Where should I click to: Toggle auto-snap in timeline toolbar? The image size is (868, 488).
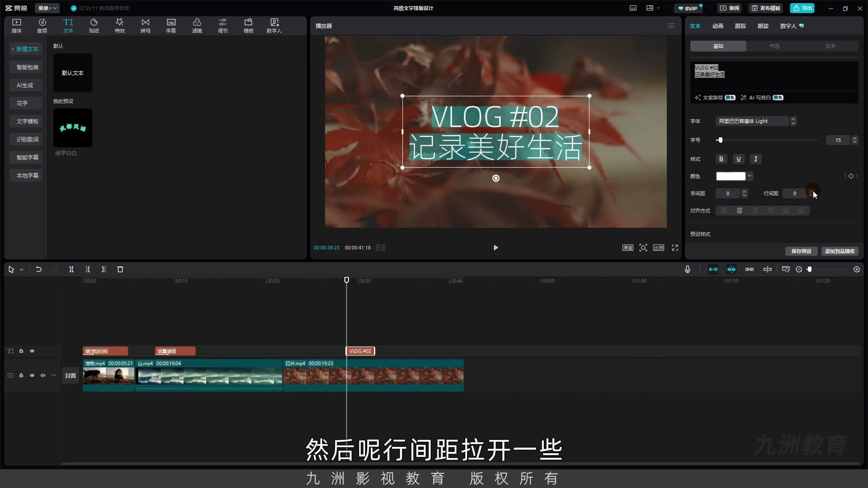(731, 269)
